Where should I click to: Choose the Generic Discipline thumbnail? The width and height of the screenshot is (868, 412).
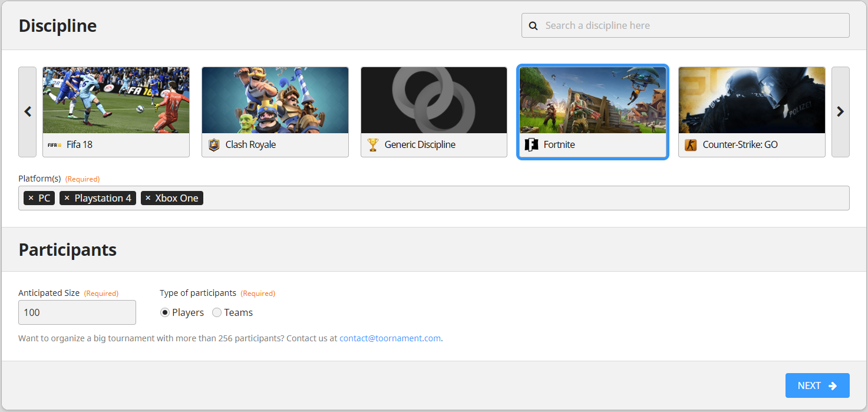[x=434, y=100]
